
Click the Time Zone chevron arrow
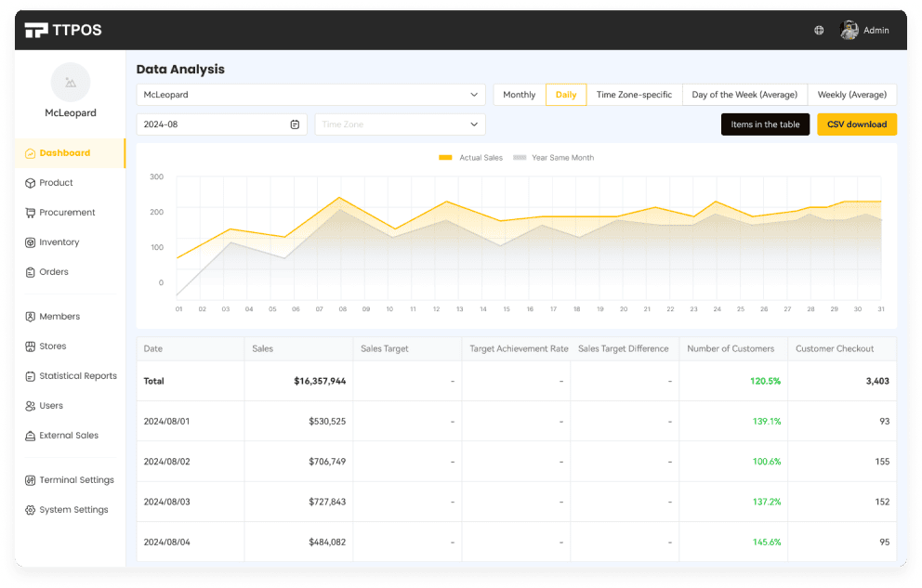pos(474,124)
